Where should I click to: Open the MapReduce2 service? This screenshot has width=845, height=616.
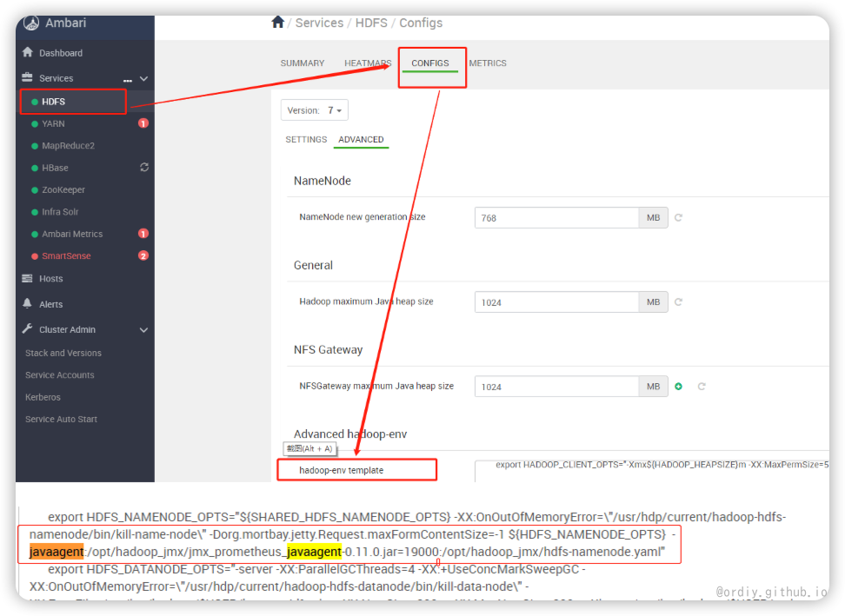click(x=68, y=146)
